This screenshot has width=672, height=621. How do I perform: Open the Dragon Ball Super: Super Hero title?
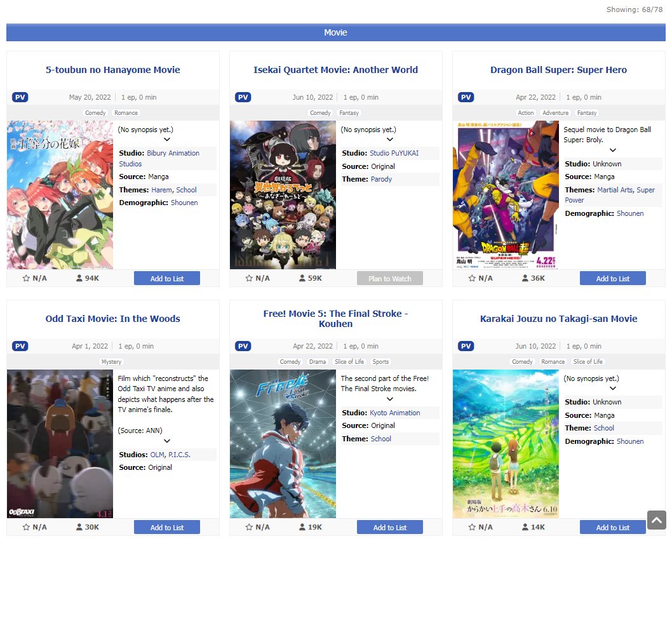point(558,70)
